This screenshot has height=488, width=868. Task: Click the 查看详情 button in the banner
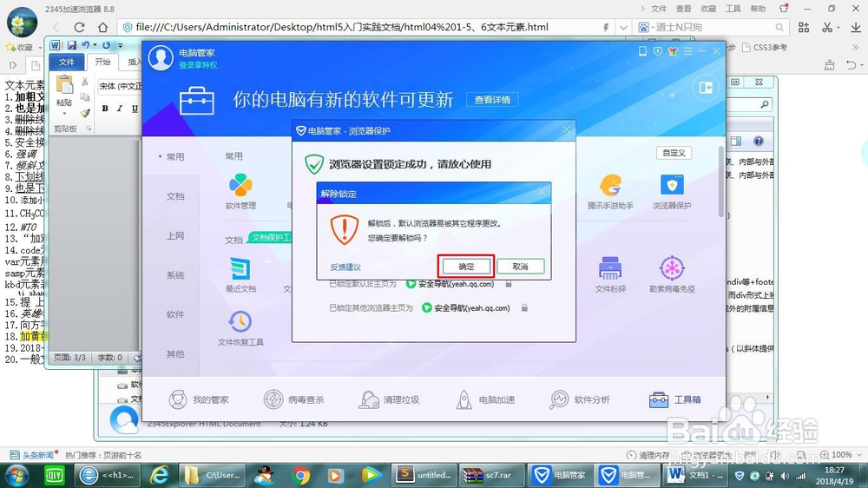492,100
